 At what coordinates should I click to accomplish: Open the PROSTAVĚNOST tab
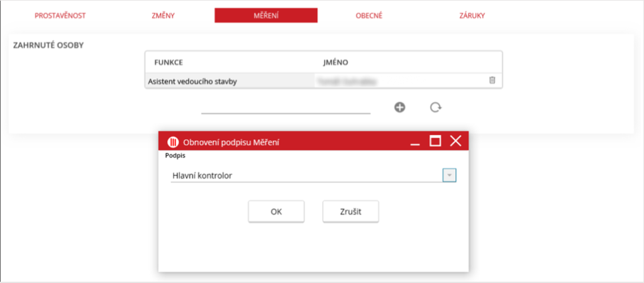click(x=60, y=16)
